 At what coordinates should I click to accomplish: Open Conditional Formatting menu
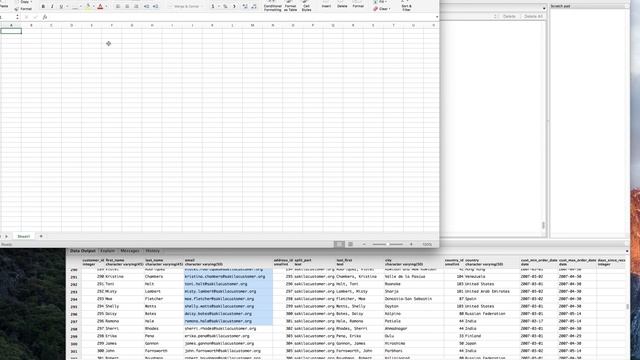click(x=273, y=6)
